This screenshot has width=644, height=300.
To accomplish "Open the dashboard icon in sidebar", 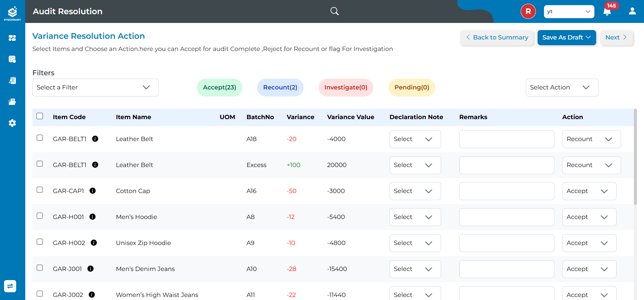I will pyautogui.click(x=12, y=38).
